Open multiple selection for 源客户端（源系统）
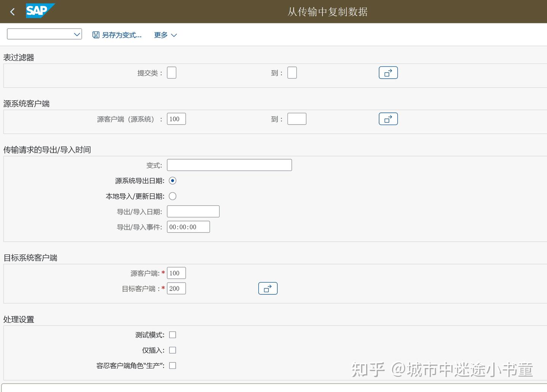Screen dimensions: 547x392 tap(388, 119)
